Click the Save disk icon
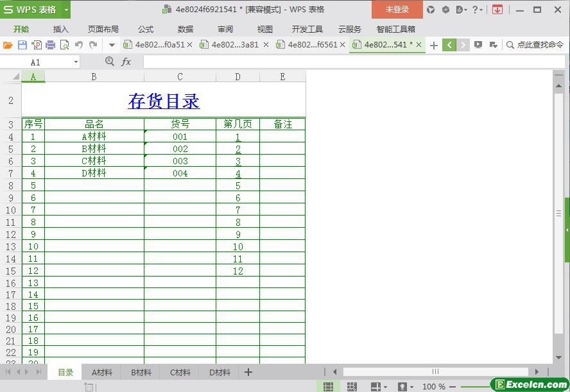Screen dimensions: 570x392 pos(22,45)
